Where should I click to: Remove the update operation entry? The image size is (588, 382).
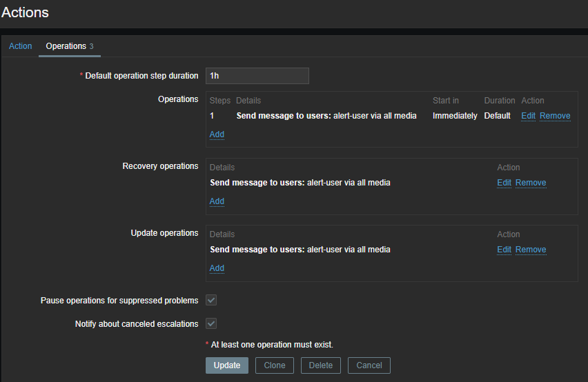pyautogui.click(x=531, y=250)
